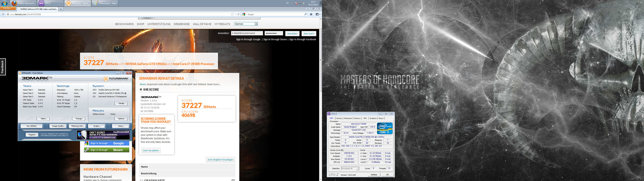The image size is (644, 181).
Task: Click the New User? button
Action: pos(309,34)
